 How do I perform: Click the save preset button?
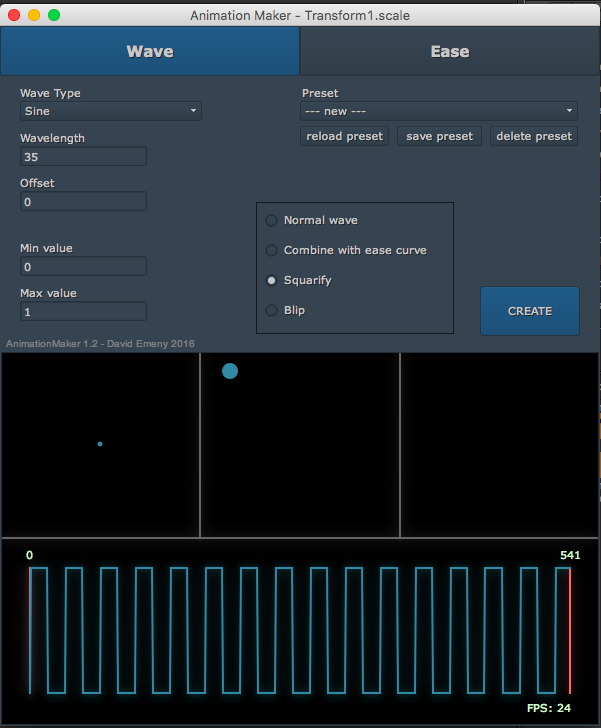tap(440, 136)
